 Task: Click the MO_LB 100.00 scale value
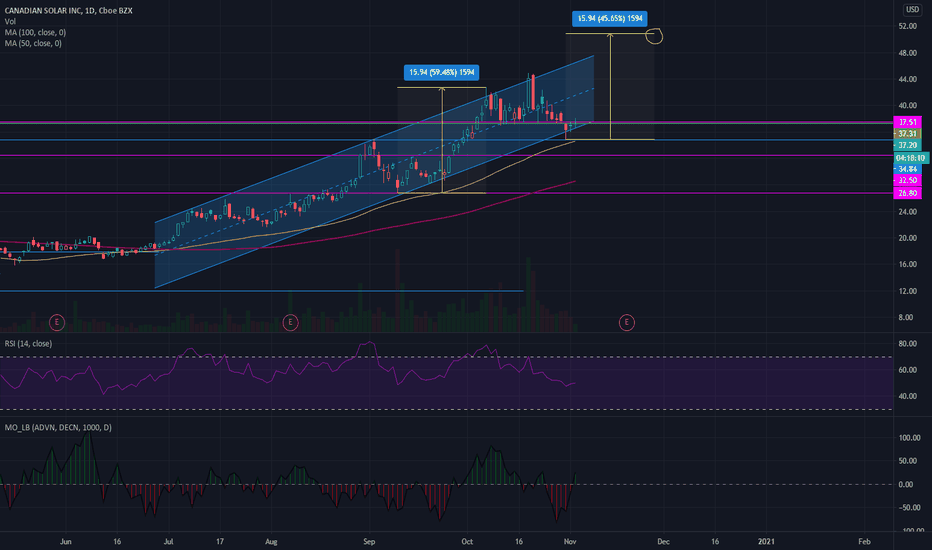pyautogui.click(x=909, y=438)
